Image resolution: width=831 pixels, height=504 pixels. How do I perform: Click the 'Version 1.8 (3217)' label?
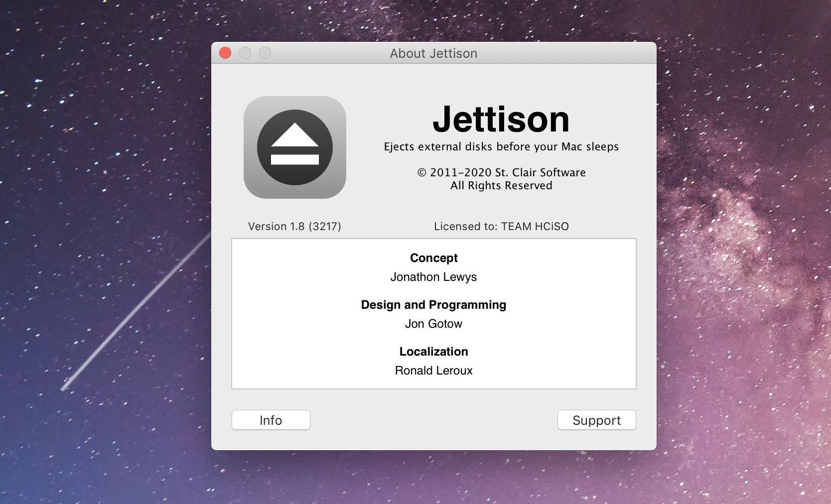point(294,226)
